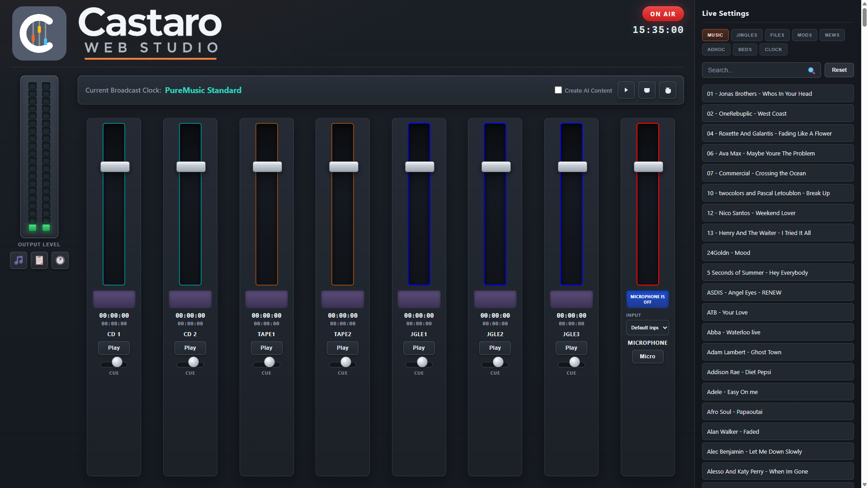This screenshot has width=868, height=488.
Task: Toggle the CUE switch for JGLE1
Action: [x=419, y=362]
